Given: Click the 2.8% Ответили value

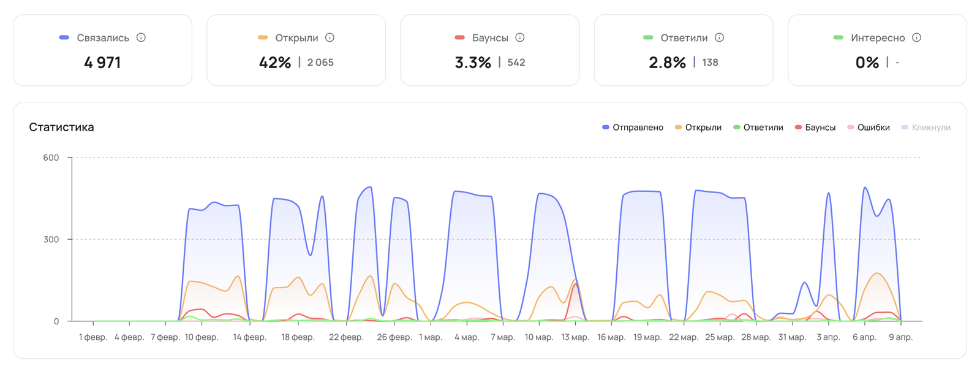Looking at the screenshot, I should click(667, 63).
